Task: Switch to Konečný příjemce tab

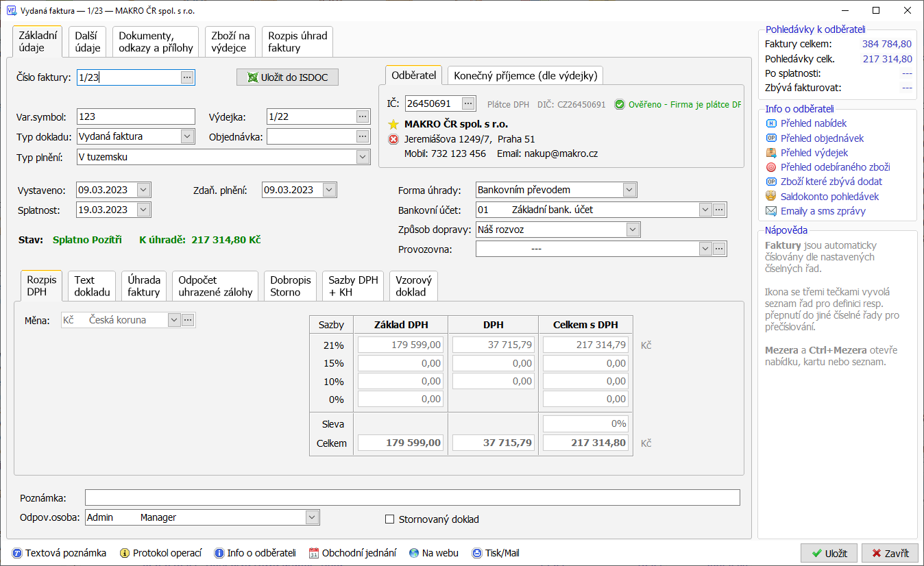Action: 525,75
